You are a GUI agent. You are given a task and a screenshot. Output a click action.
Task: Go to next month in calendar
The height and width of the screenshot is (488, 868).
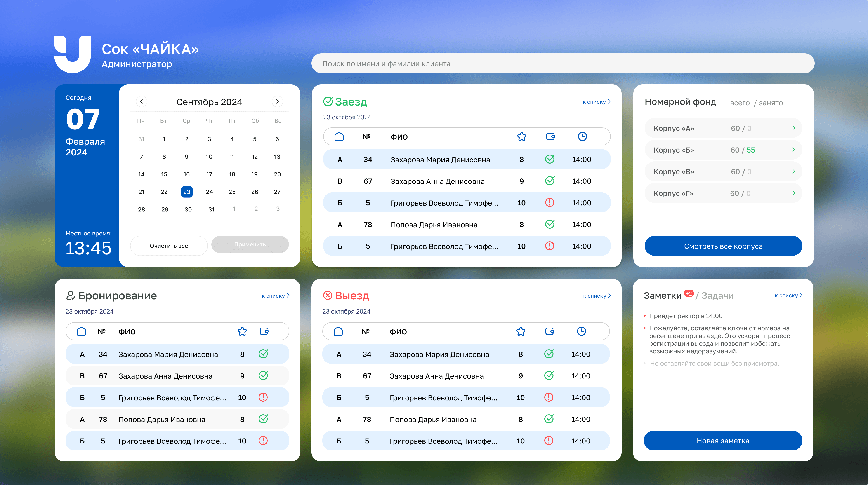(277, 101)
